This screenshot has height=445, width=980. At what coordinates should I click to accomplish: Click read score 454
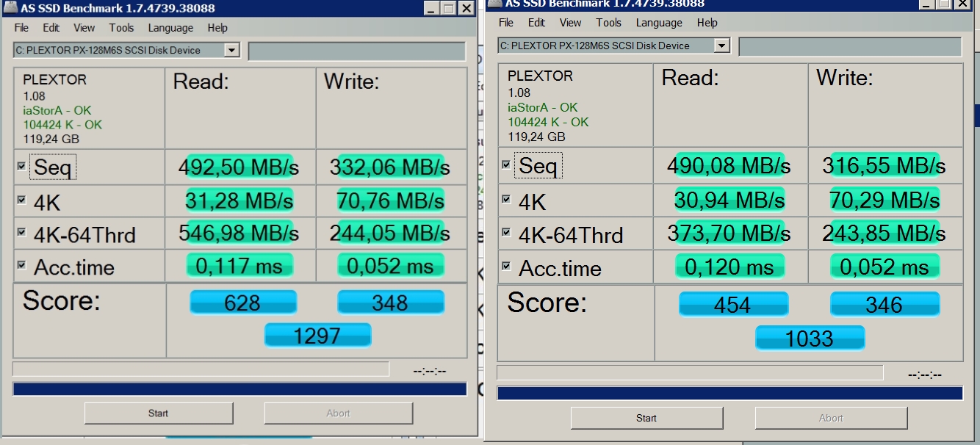tap(733, 304)
